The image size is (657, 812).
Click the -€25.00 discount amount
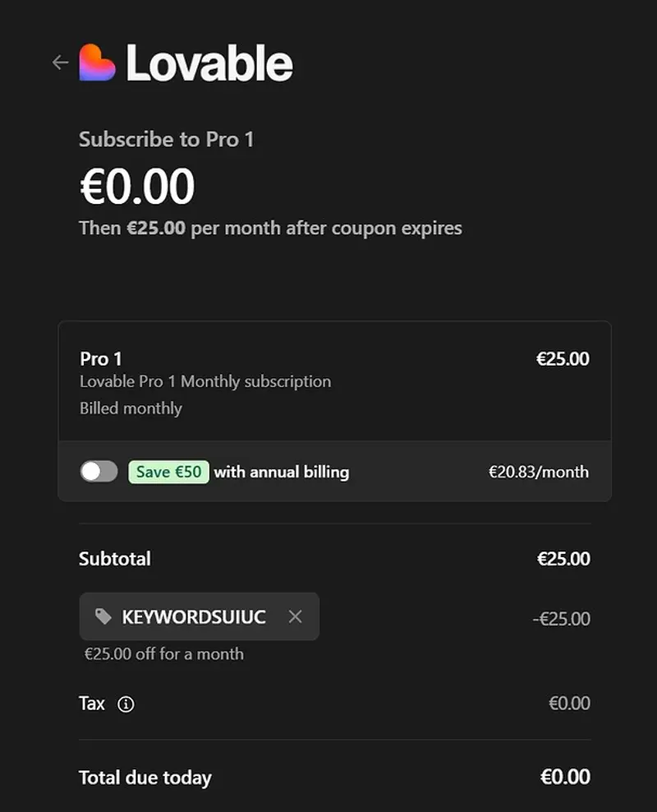point(561,619)
